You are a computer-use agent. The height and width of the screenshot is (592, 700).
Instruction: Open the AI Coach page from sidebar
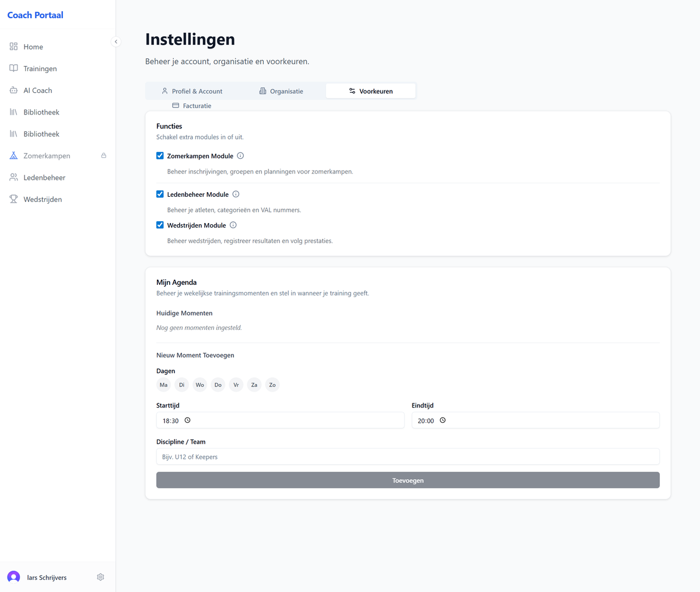click(x=38, y=90)
